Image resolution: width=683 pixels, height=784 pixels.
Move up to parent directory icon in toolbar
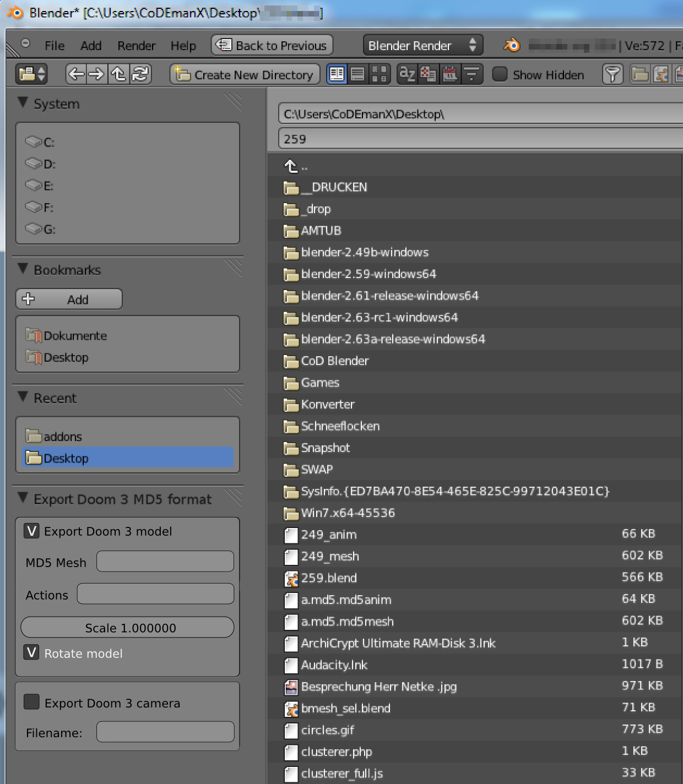pos(118,74)
